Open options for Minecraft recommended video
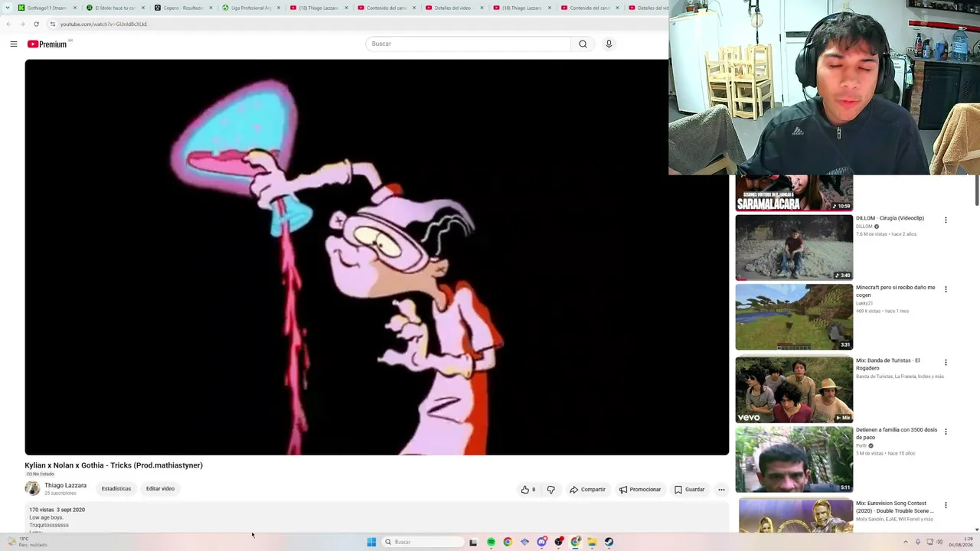 pos(946,289)
